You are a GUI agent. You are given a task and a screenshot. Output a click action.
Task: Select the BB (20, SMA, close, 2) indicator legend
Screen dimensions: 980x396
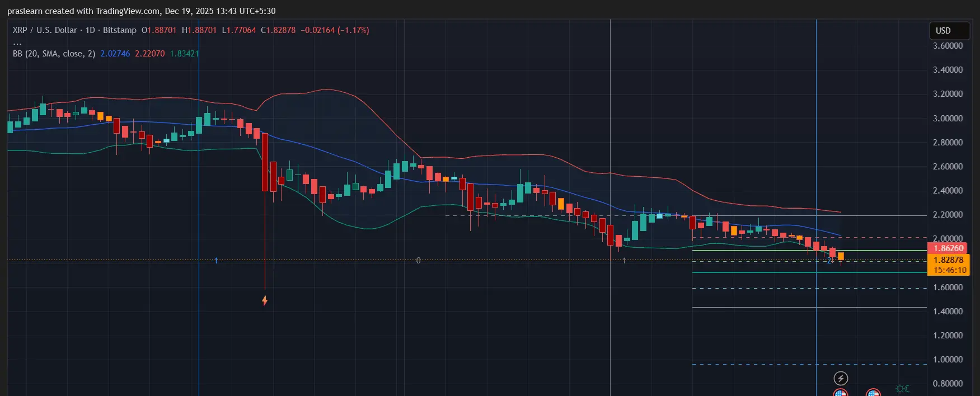54,54
